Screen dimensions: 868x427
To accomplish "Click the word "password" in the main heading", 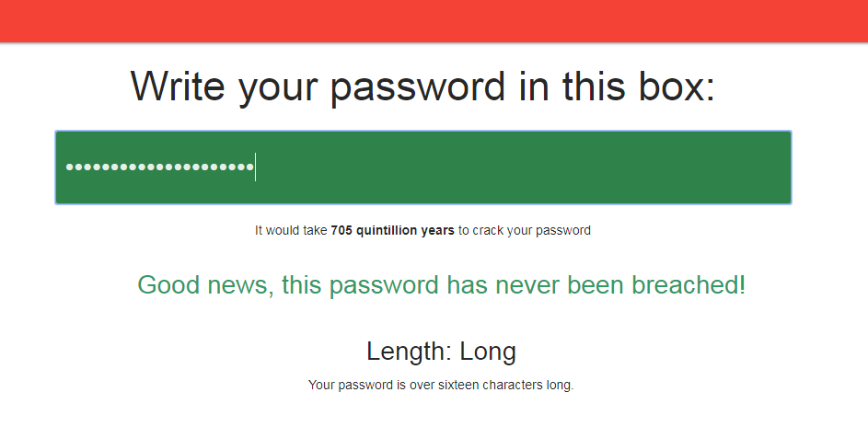I will click(x=417, y=87).
